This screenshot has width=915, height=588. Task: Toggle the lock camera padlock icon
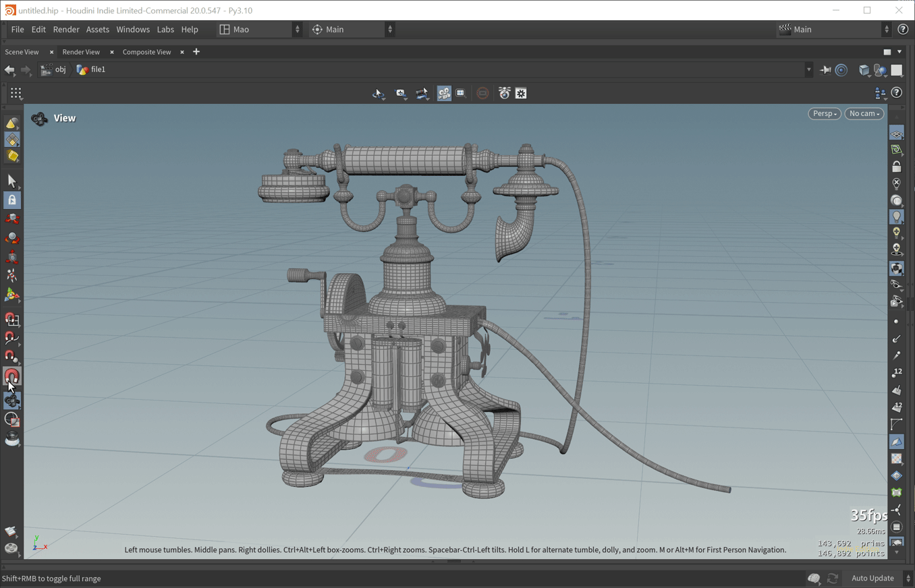[896, 167]
